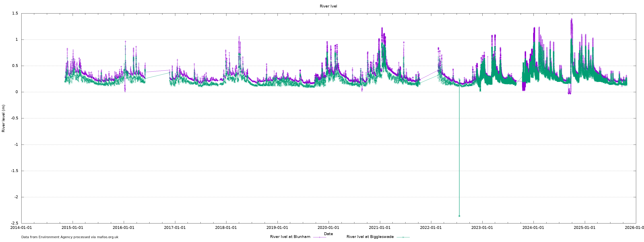Select the 'River Ivel at Blunham' legend label
This screenshot has height=242, width=644.
click(x=290, y=237)
